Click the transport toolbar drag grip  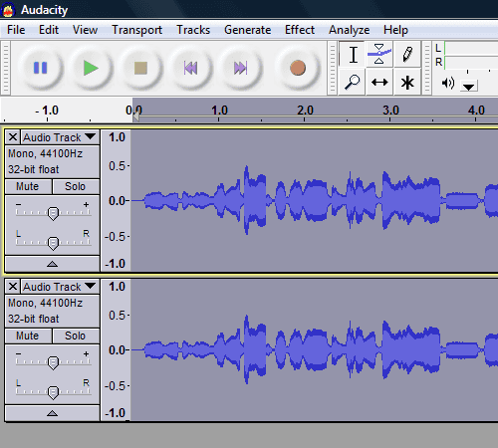coord(5,68)
